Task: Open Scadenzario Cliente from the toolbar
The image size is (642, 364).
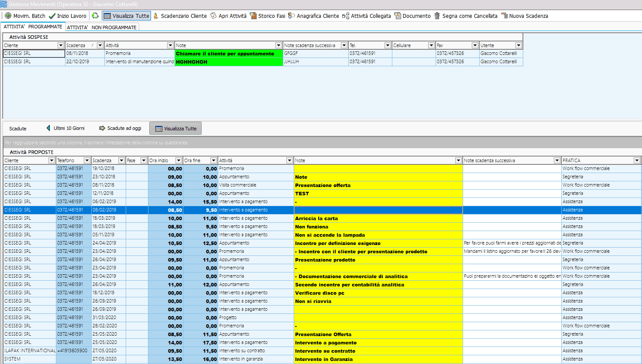Action: tap(180, 16)
